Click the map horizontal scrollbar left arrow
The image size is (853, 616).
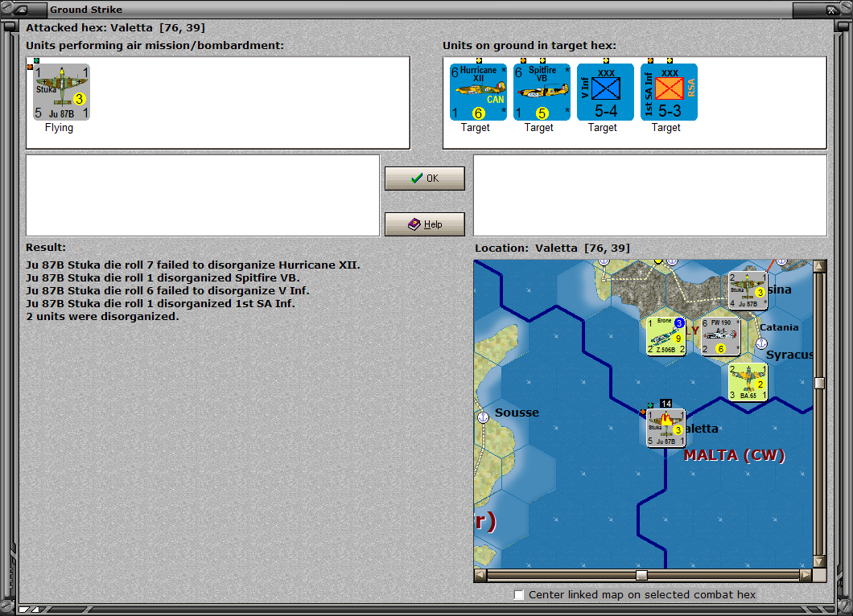(x=480, y=575)
